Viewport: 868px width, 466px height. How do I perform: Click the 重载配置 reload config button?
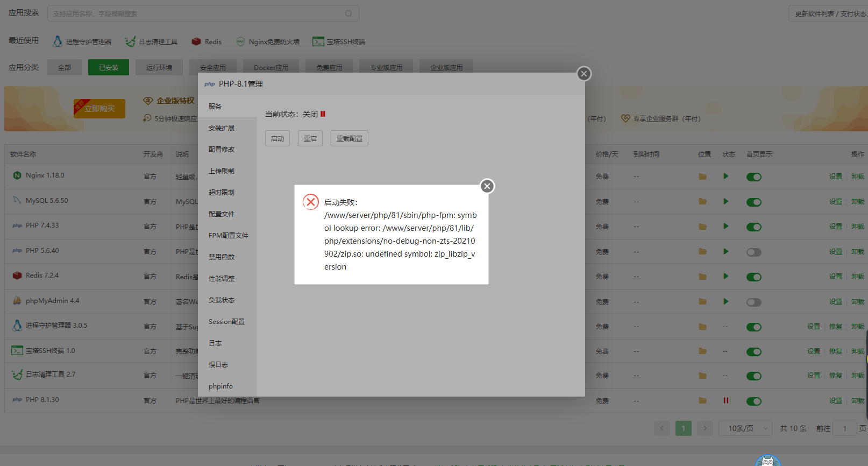click(350, 138)
